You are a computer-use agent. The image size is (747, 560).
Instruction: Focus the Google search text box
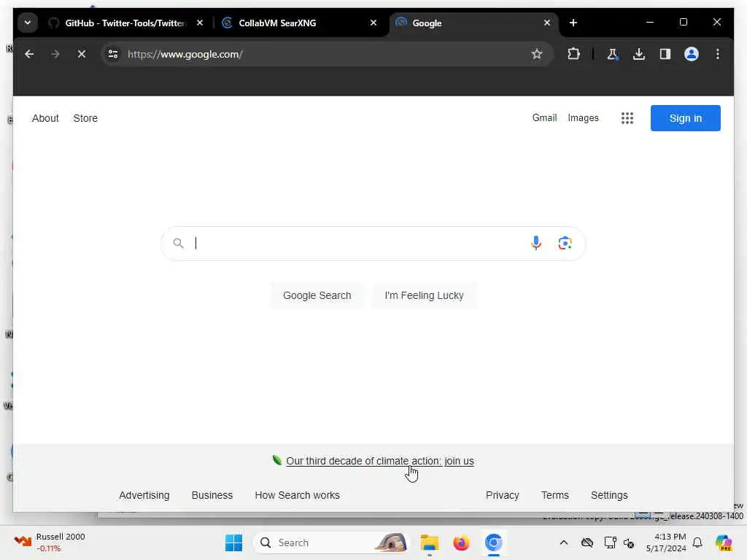click(357, 244)
